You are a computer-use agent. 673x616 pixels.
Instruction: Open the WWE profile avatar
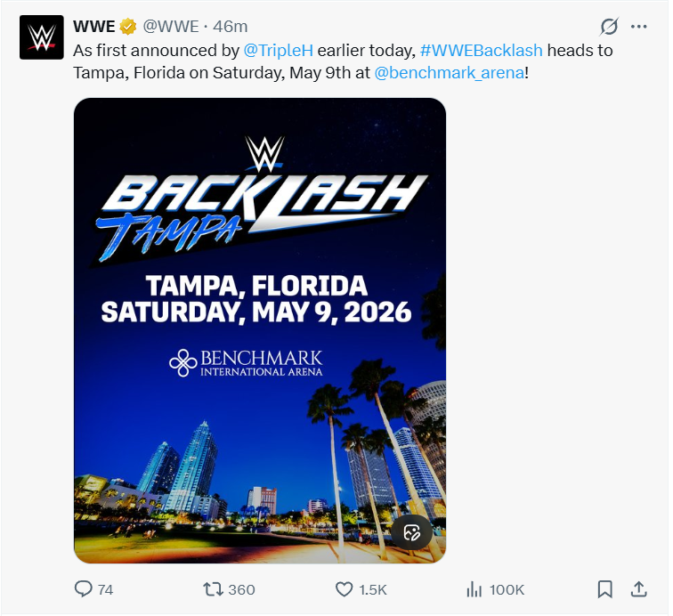point(41,36)
